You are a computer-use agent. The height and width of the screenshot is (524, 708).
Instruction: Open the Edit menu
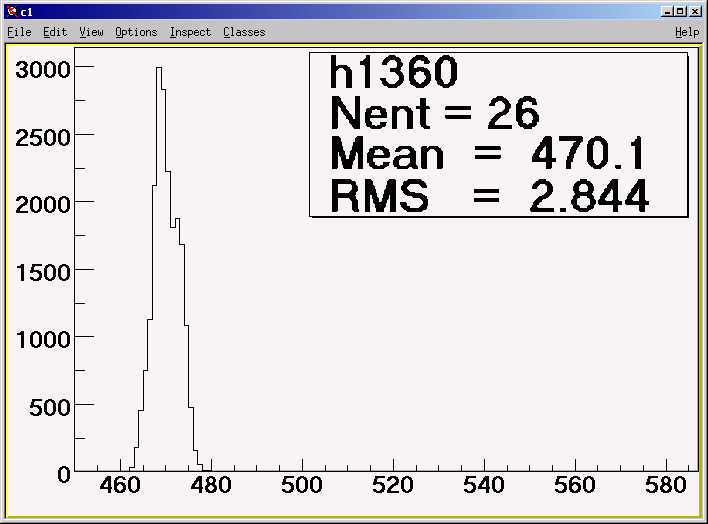[x=55, y=32]
